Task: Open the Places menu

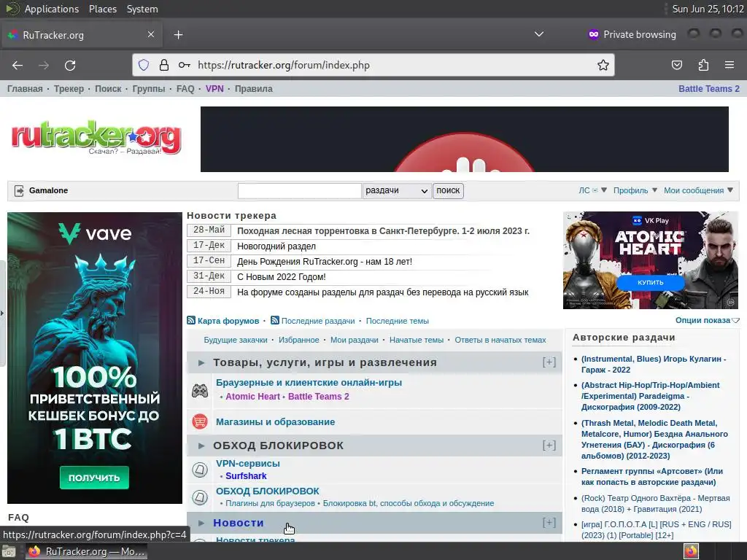Action: point(103,9)
